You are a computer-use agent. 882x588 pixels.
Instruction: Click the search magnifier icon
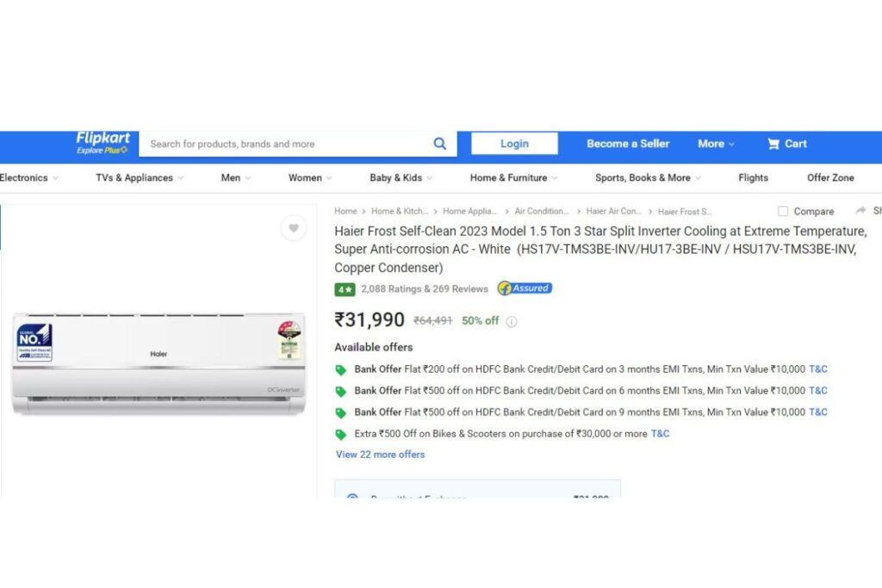(x=440, y=144)
